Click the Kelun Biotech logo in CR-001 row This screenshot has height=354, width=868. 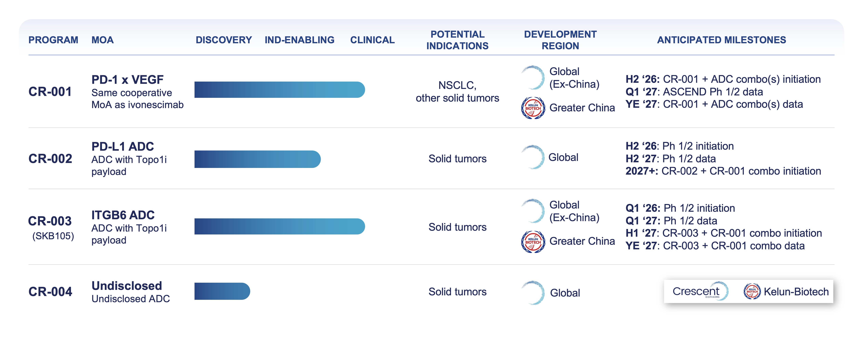click(x=533, y=108)
